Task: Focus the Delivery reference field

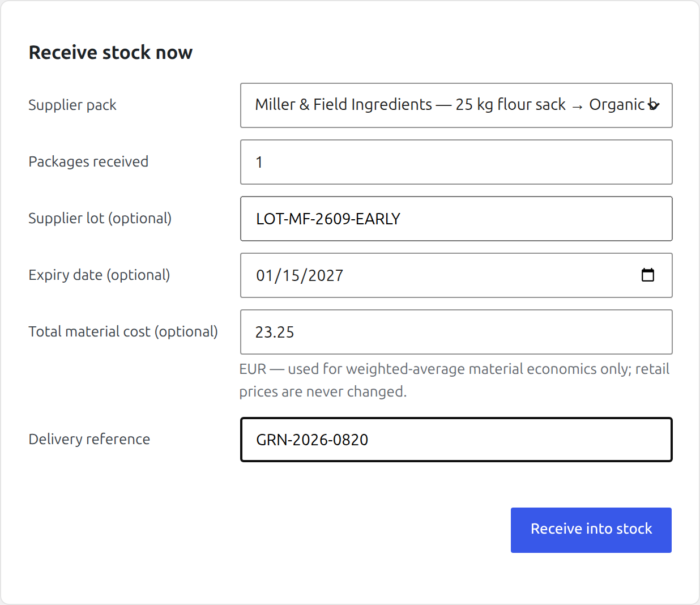Action: (x=456, y=440)
